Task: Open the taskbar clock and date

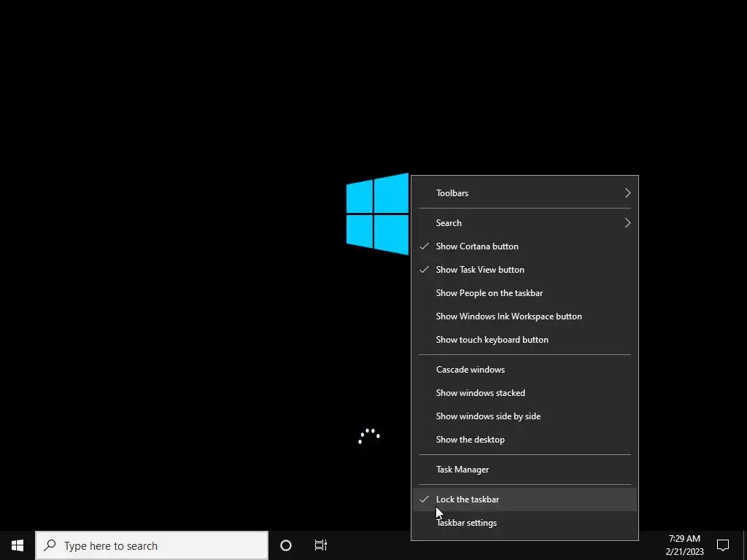Action: click(x=684, y=545)
